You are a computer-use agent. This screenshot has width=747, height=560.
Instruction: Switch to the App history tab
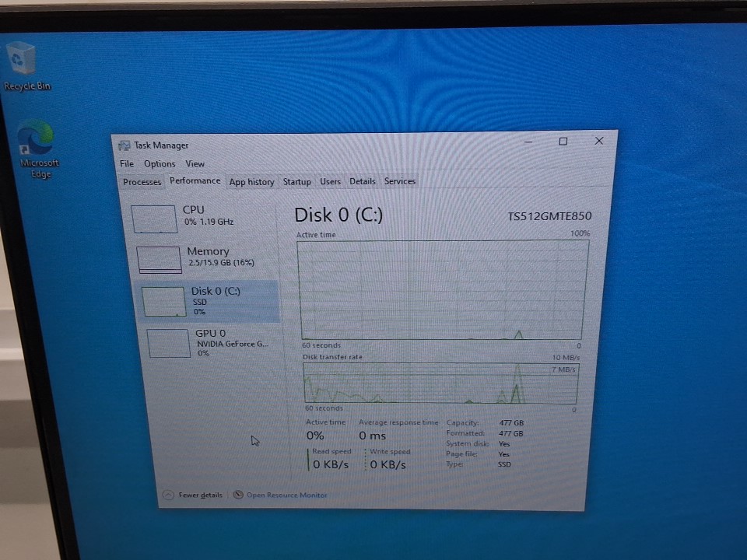[x=251, y=182]
